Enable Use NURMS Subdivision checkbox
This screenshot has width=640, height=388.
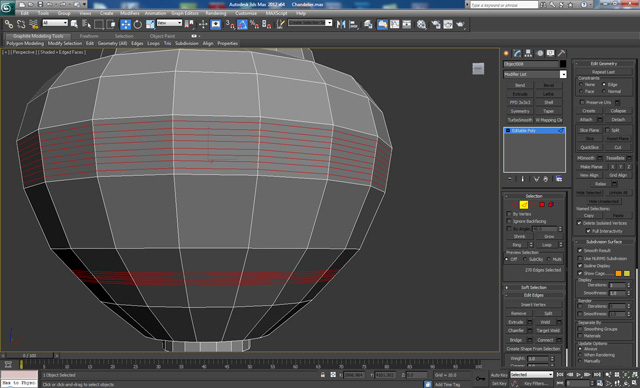[580, 258]
